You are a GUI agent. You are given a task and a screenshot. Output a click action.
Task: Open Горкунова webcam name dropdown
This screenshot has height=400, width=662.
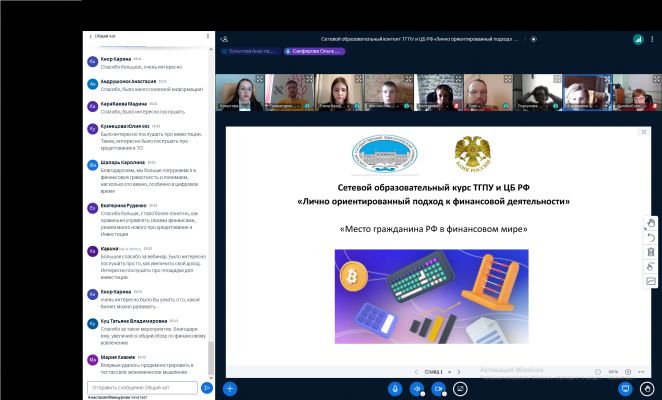pos(533,106)
